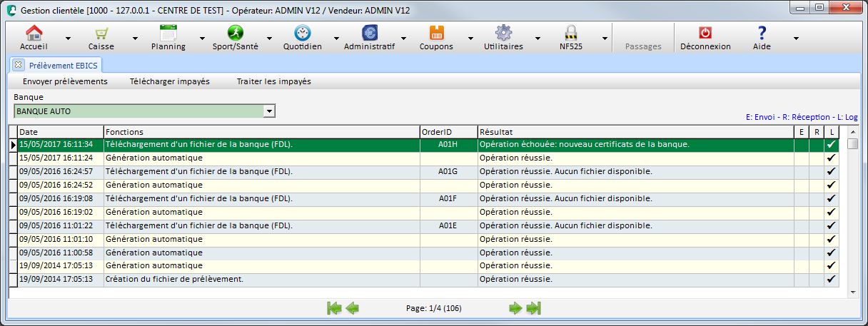868x326 pixels.
Task: Go to the first page arrow
Action: coord(334,308)
